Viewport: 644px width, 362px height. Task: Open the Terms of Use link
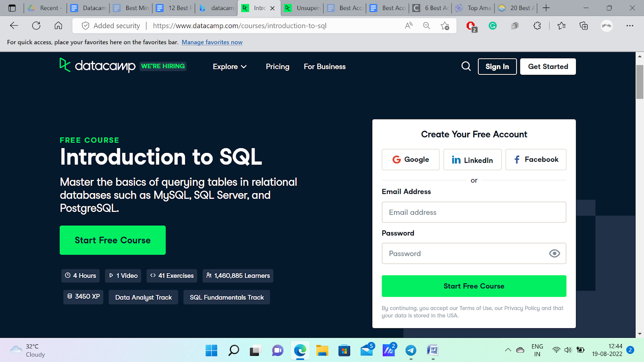click(x=476, y=308)
